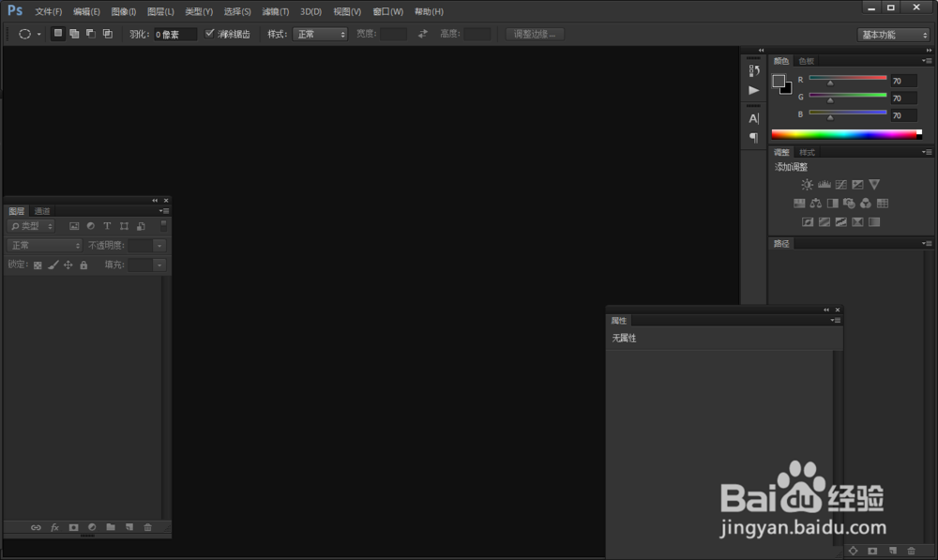Click the Layers panel trash icon
Screen dimensions: 938x560
[148, 527]
